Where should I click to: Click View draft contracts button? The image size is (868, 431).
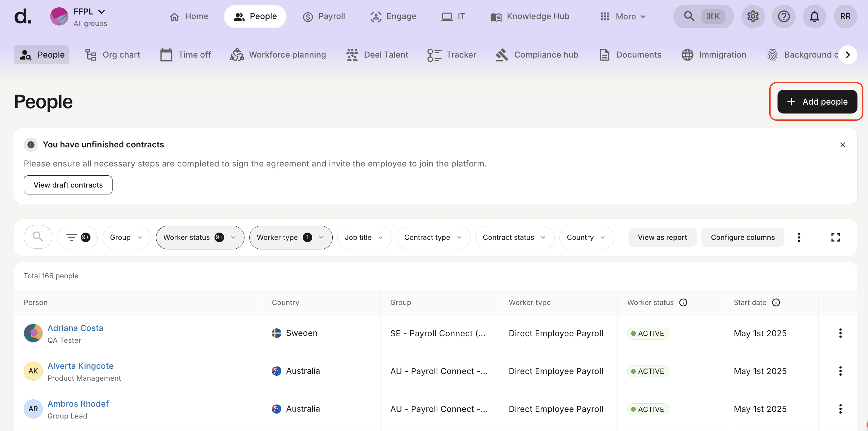pyautogui.click(x=68, y=185)
